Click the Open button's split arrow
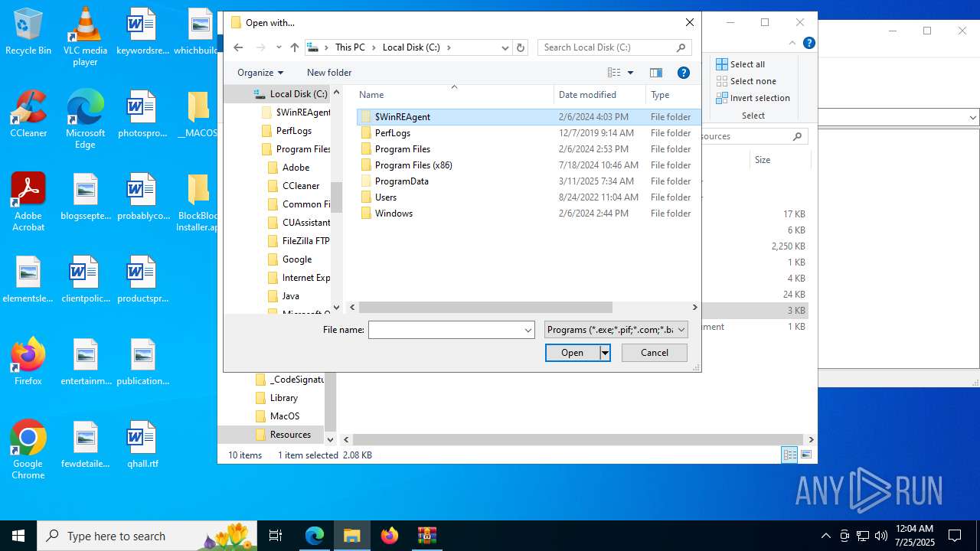 [605, 353]
